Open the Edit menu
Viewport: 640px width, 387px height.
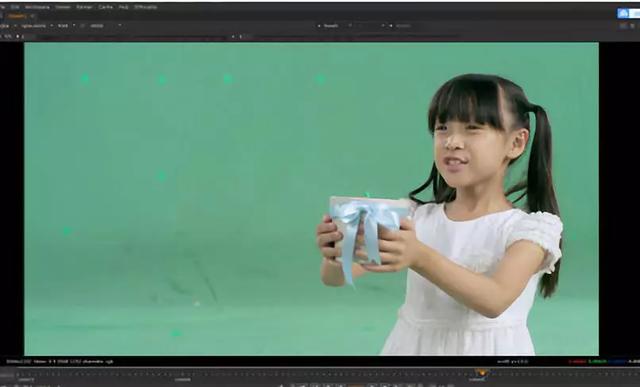tap(15, 7)
